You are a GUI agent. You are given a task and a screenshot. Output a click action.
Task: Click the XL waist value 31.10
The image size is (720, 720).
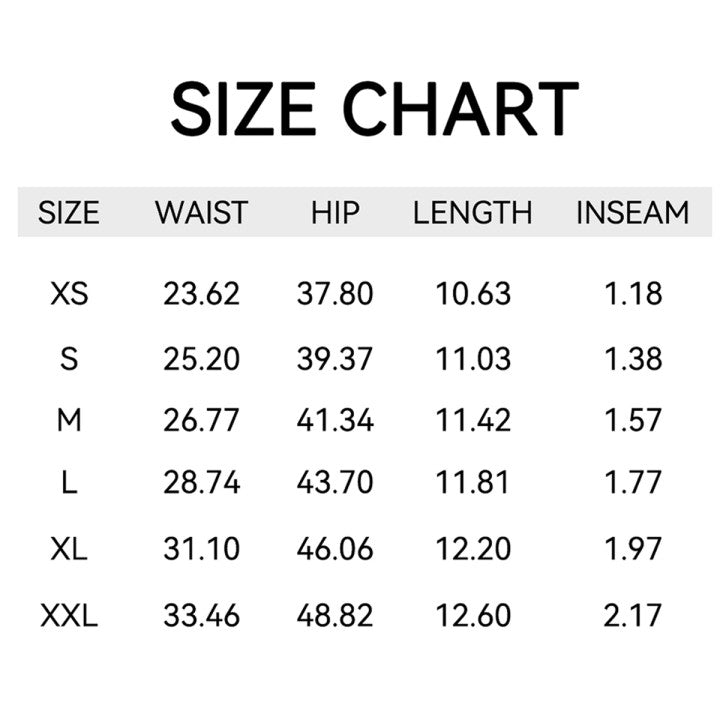201,548
